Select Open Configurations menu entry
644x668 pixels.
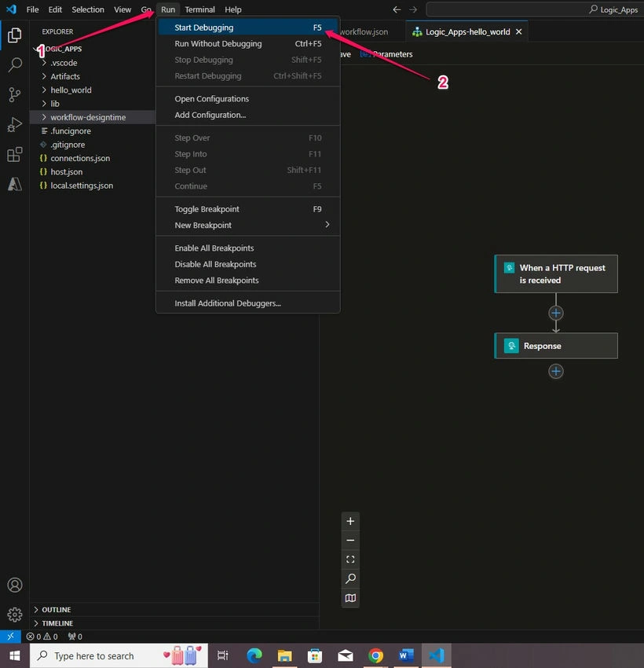247,99
